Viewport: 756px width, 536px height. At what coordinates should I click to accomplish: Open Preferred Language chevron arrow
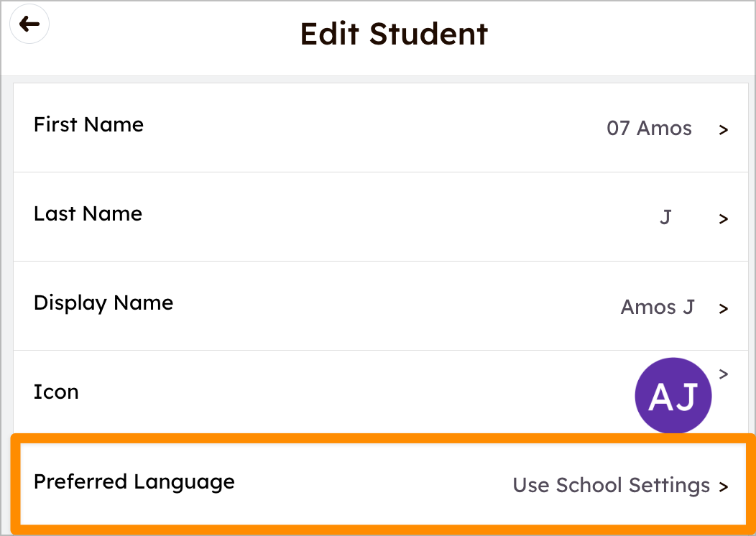click(724, 486)
